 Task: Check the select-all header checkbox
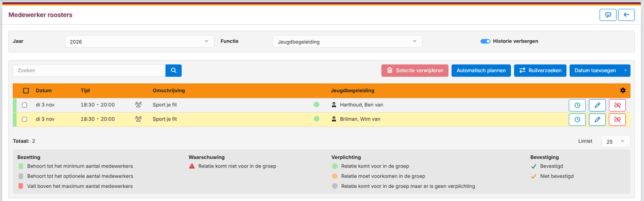[26, 90]
